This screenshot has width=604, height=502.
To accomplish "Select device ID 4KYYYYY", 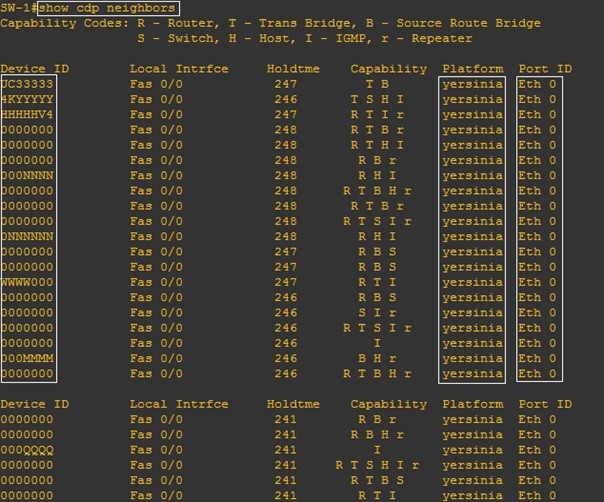I will [27, 99].
